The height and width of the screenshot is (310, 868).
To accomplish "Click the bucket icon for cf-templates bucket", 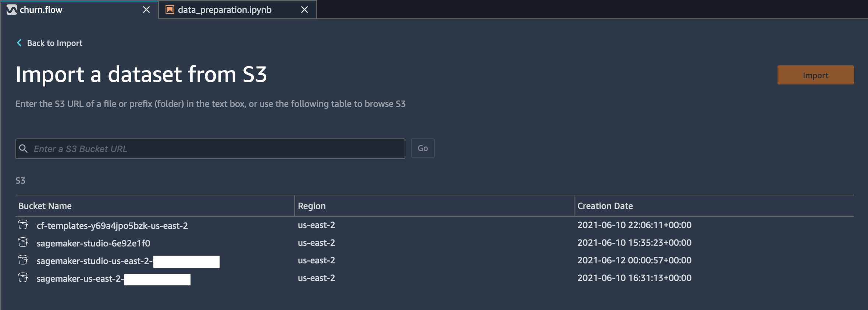I will pyautogui.click(x=23, y=225).
